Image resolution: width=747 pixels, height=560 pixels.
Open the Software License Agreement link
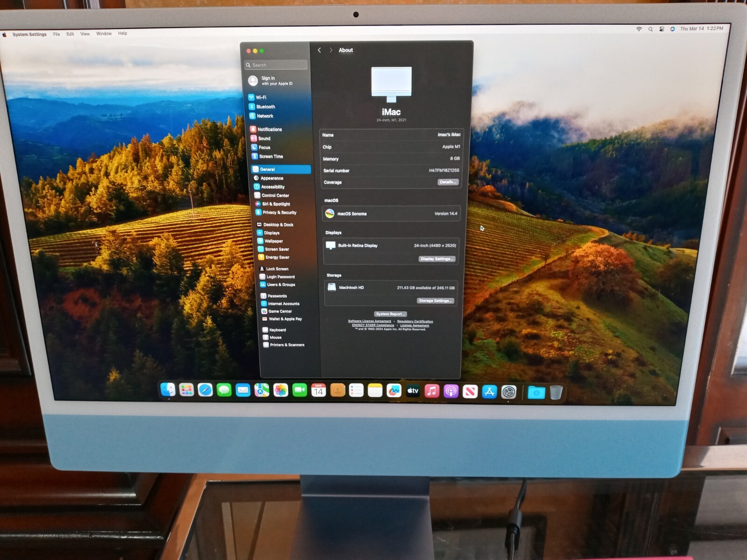370,321
